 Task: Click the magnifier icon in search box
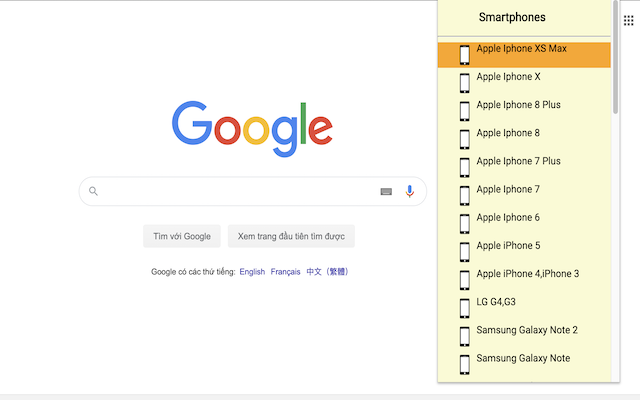click(94, 191)
